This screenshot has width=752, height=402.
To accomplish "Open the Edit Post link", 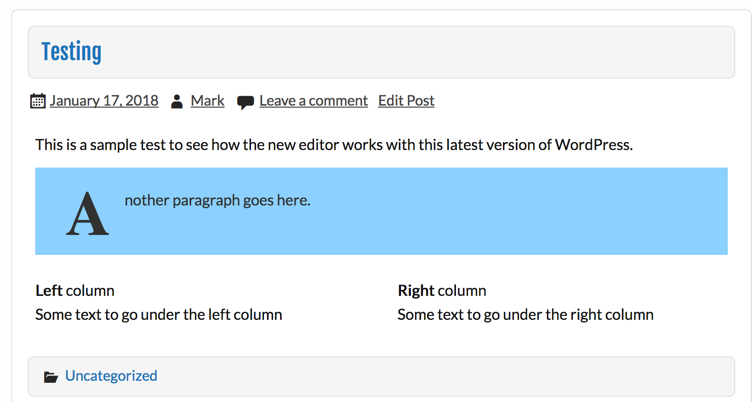I will (406, 101).
